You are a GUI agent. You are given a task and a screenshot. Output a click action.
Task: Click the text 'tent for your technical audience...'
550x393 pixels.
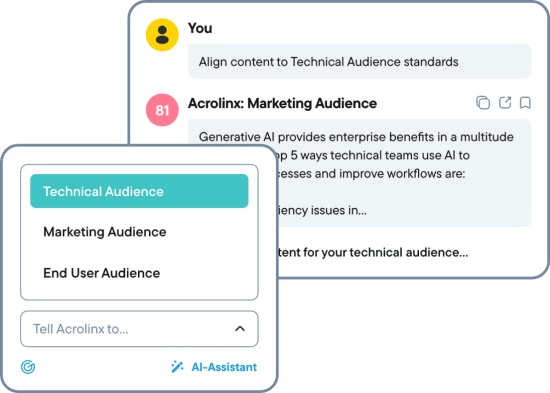click(x=373, y=252)
